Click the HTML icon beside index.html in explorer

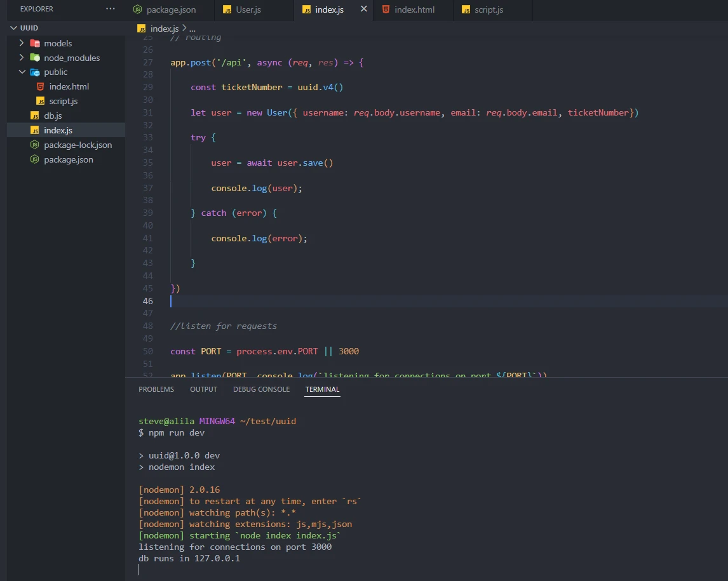click(40, 86)
